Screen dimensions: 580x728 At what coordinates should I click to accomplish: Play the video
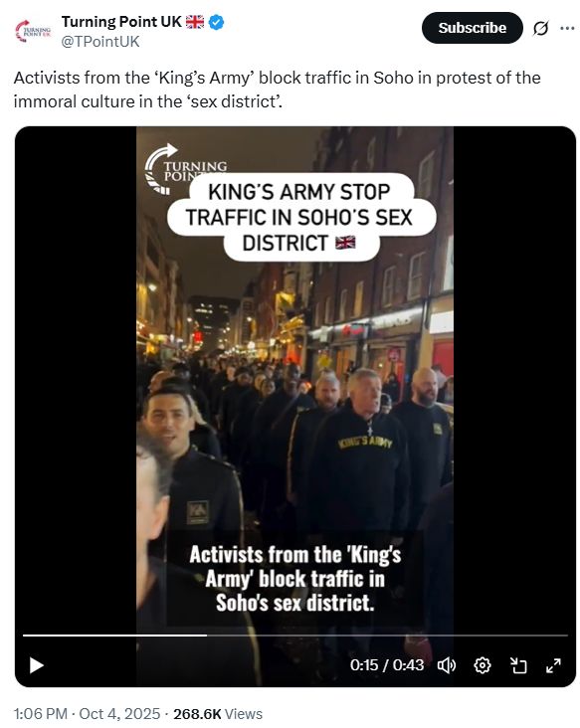tap(36, 665)
